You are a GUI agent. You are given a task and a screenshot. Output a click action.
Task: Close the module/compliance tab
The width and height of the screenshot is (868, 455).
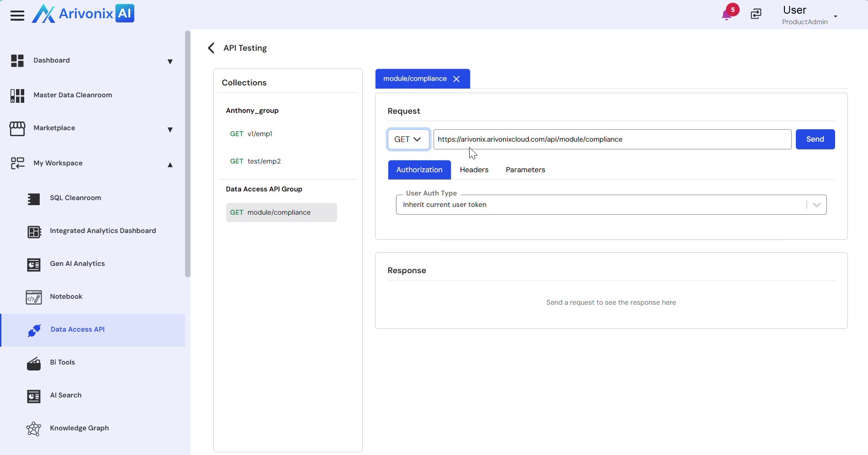click(456, 79)
